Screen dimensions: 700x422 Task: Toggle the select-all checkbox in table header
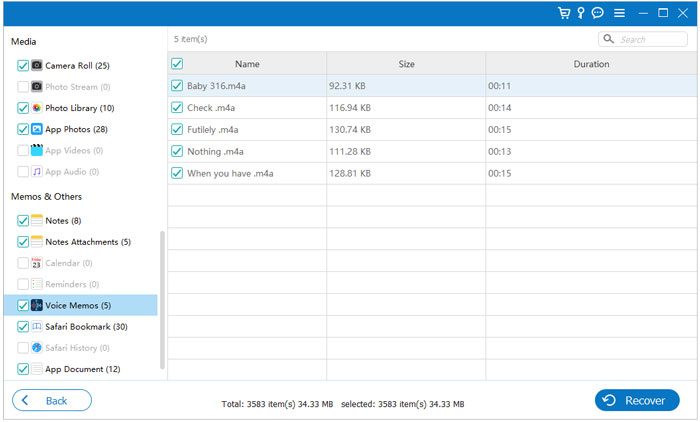click(x=177, y=64)
